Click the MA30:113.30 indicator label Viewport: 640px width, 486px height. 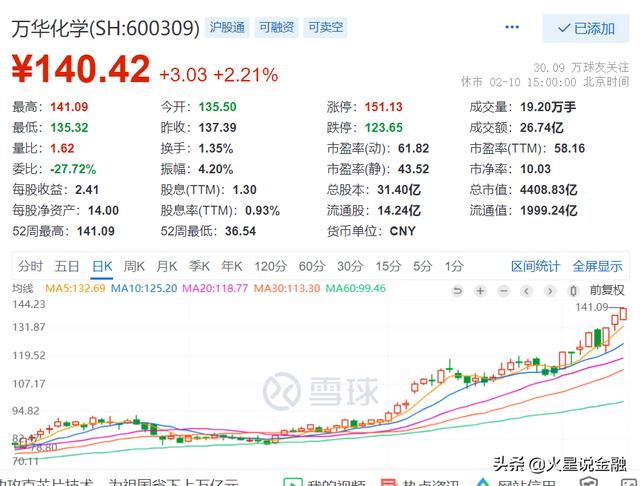pos(287,288)
